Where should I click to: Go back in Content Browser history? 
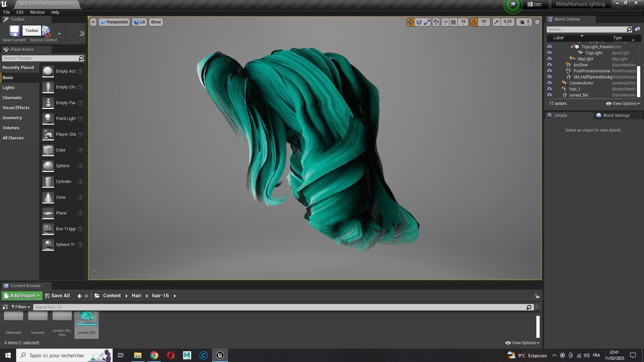click(79, 296)
